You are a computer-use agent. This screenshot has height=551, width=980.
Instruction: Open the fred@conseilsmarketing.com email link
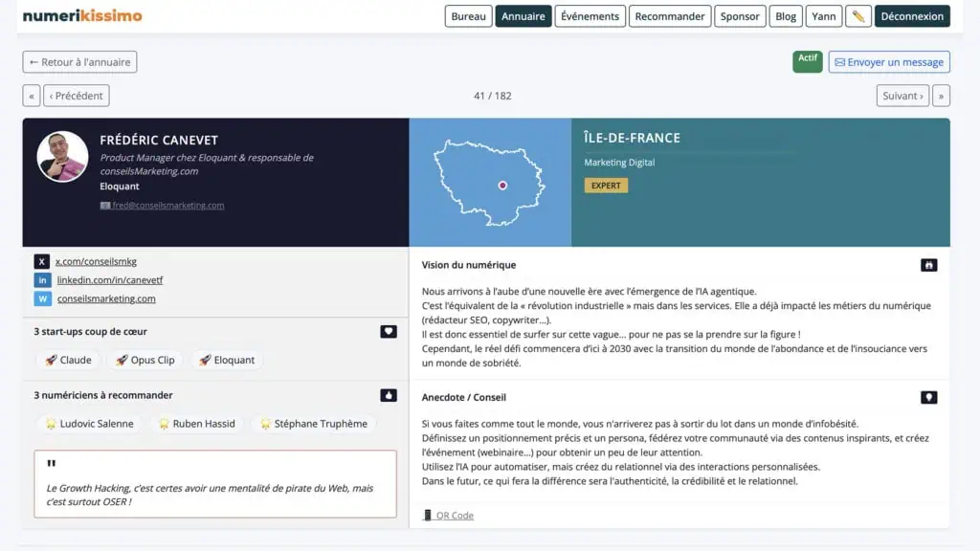pyautogui.click(x=167, y=206)
